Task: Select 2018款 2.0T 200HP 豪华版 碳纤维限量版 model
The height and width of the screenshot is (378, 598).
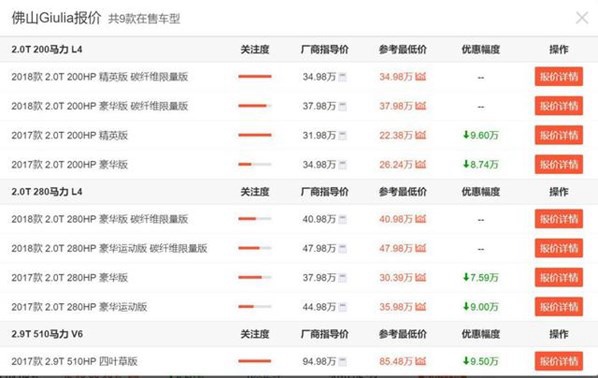Action: coord(100,106)
